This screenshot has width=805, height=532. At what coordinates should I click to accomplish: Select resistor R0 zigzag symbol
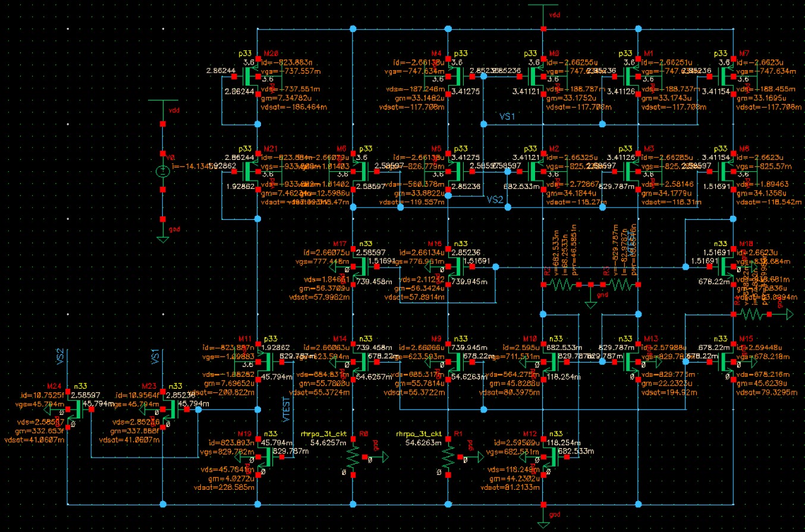point(353,458)
